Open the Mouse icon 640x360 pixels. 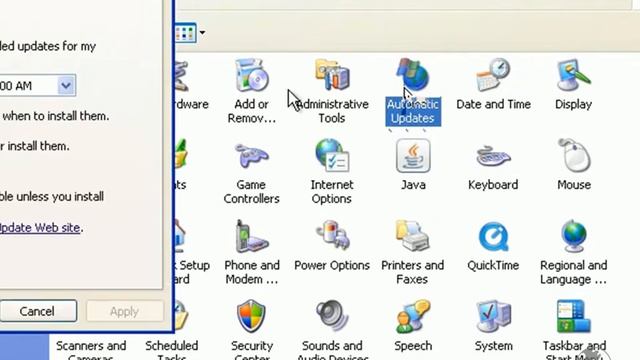(x=574, y=156)
